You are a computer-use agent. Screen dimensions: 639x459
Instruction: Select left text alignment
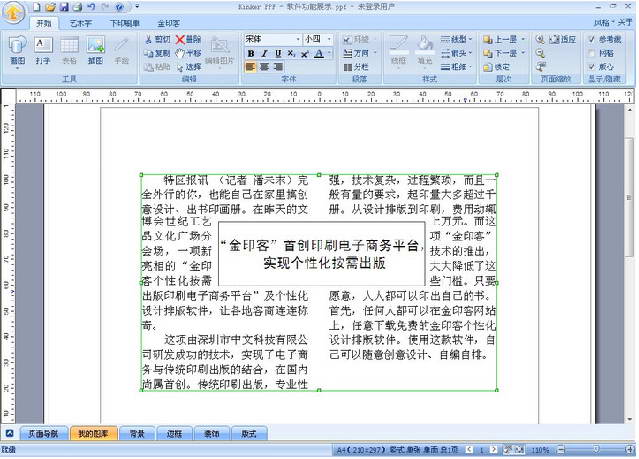coord(251,66)
